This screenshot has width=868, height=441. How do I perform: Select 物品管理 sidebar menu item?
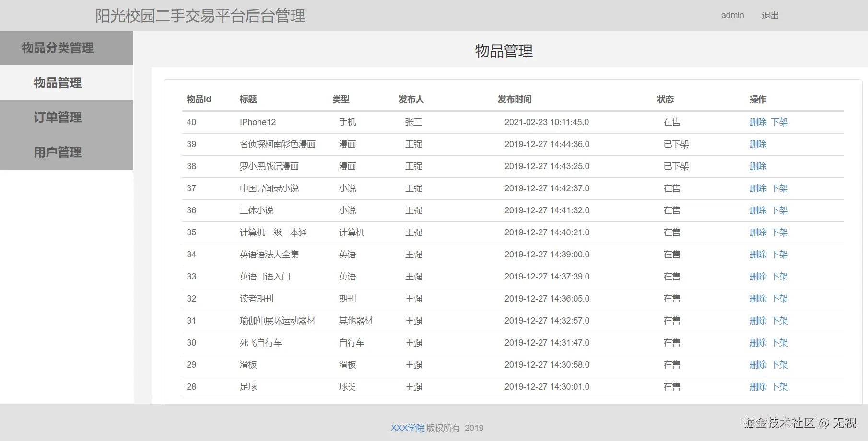coord(67,82)
